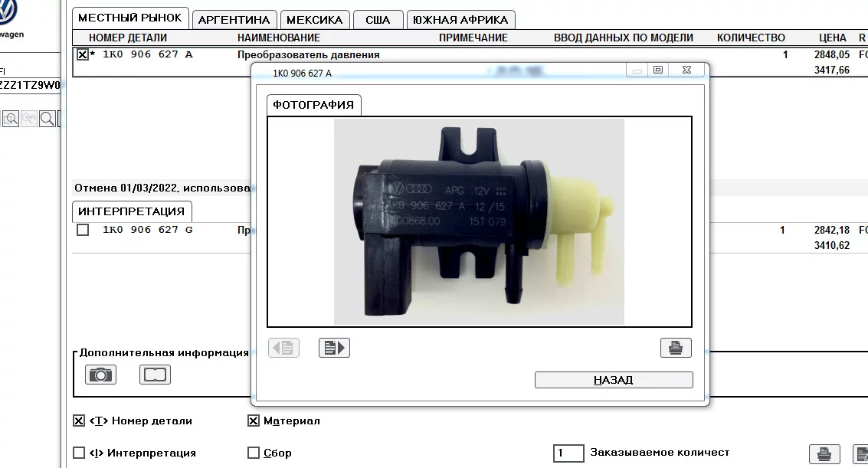Click the Volkswagen logo
Viewport: 868px width, 468px height.
tap(7, 11)
